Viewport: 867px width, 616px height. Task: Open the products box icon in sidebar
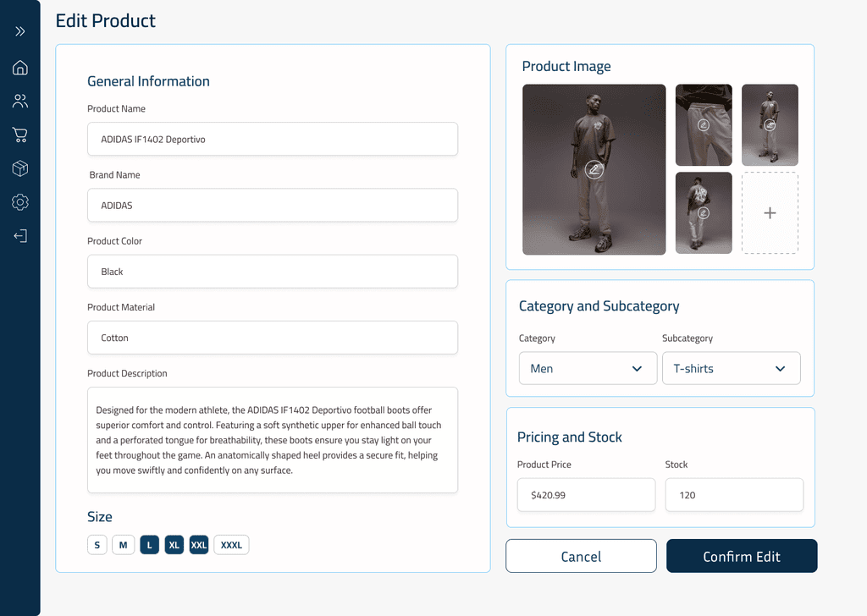[20, 168]
